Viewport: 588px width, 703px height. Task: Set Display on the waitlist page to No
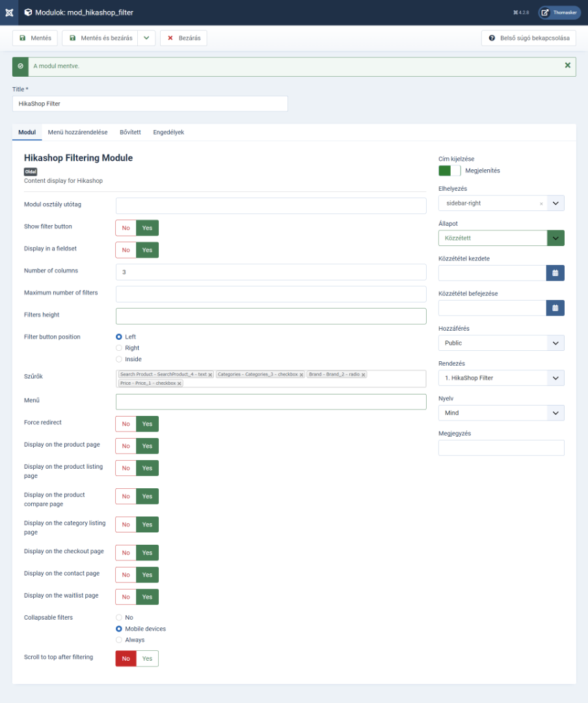pyautogui.click(x=126, y=597)
